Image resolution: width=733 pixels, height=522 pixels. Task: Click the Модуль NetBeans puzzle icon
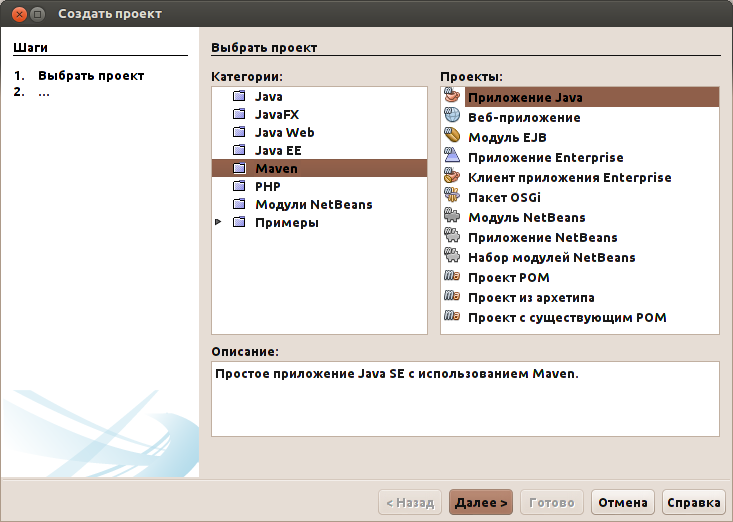[x=452, y=215]
